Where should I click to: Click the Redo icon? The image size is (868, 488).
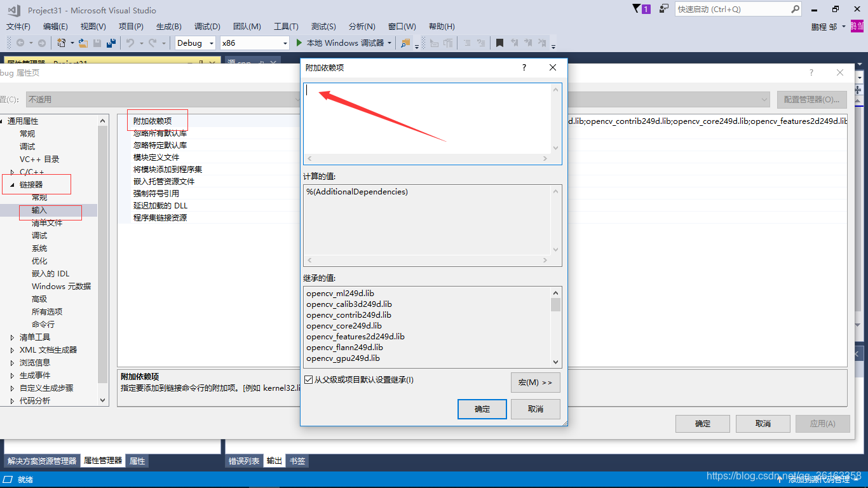(153, 43)
